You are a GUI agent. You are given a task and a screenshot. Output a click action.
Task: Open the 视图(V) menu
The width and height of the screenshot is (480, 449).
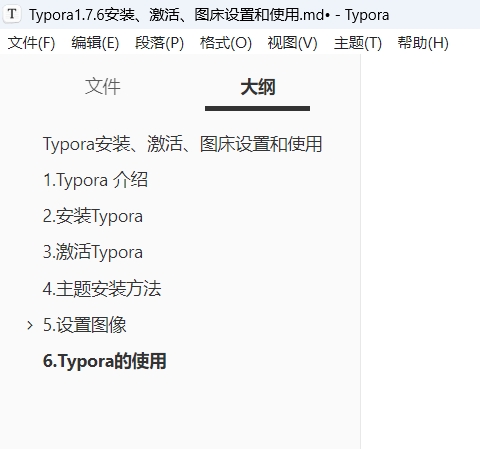point(292,43)
